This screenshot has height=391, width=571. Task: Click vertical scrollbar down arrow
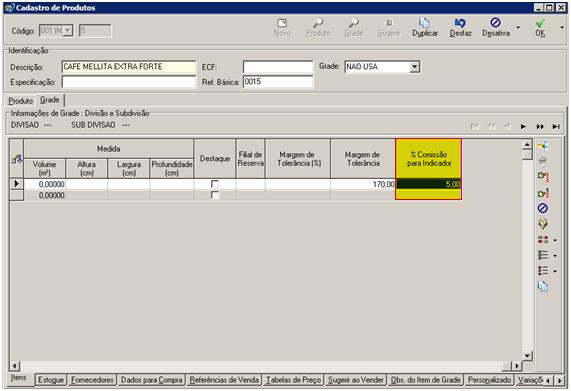(x=527, y=356)
